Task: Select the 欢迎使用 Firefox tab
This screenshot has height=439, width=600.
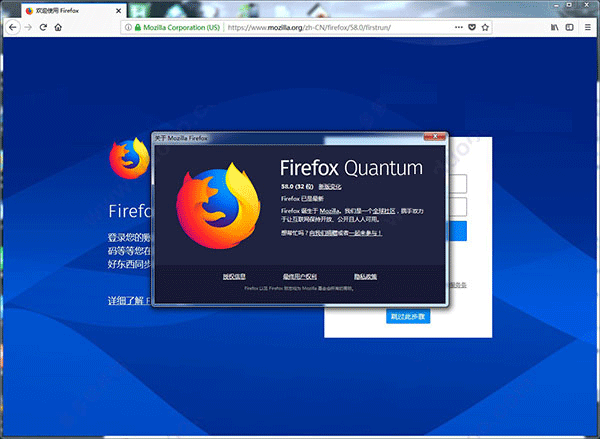Action: [74, 11]
